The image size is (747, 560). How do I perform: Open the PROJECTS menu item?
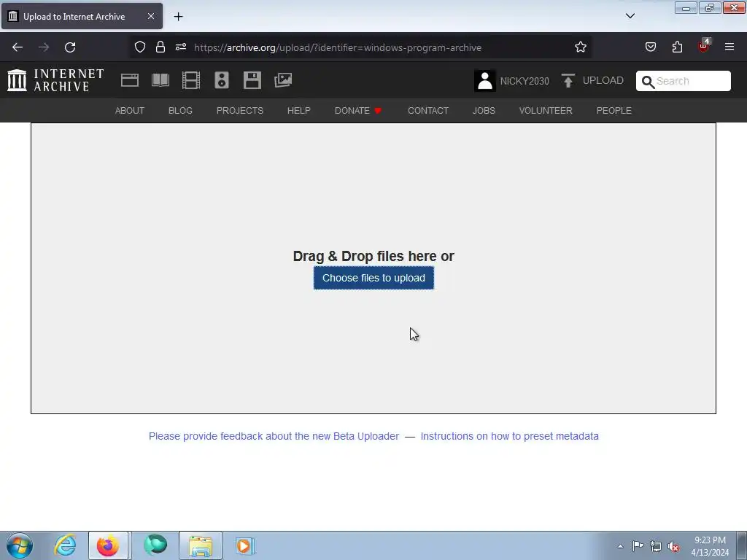[239, 111]
